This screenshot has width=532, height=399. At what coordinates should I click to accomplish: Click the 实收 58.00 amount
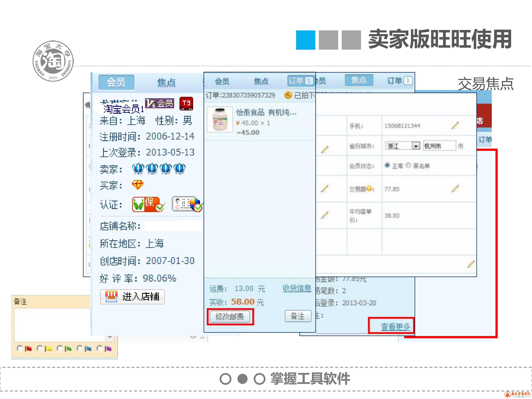(x=243, y=302)
